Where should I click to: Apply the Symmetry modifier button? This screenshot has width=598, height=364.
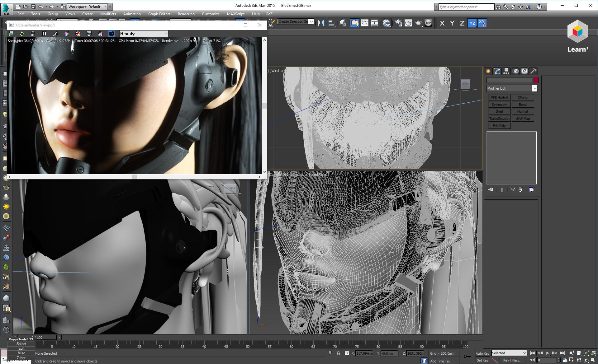click(499, 105)
